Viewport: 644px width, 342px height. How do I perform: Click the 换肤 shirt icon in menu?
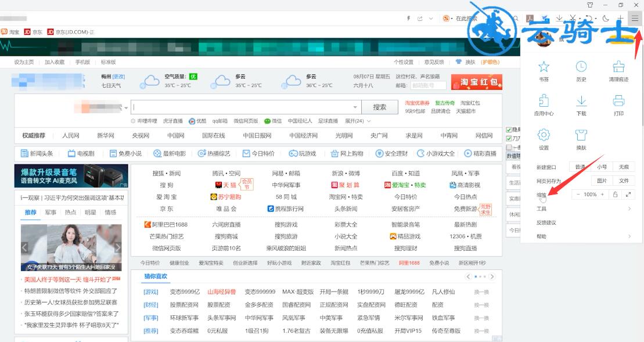tap(581, 135)
